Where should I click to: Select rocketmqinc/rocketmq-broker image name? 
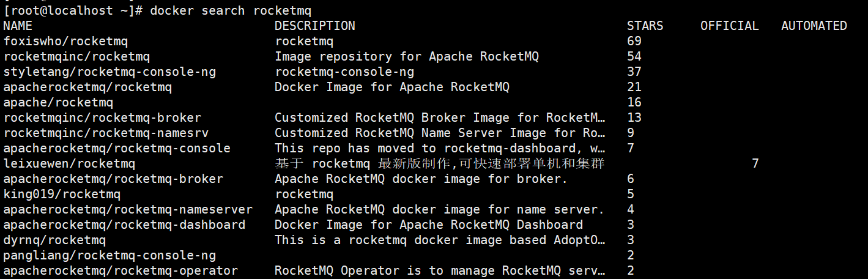pyautogui.click(x=102, y=117)
